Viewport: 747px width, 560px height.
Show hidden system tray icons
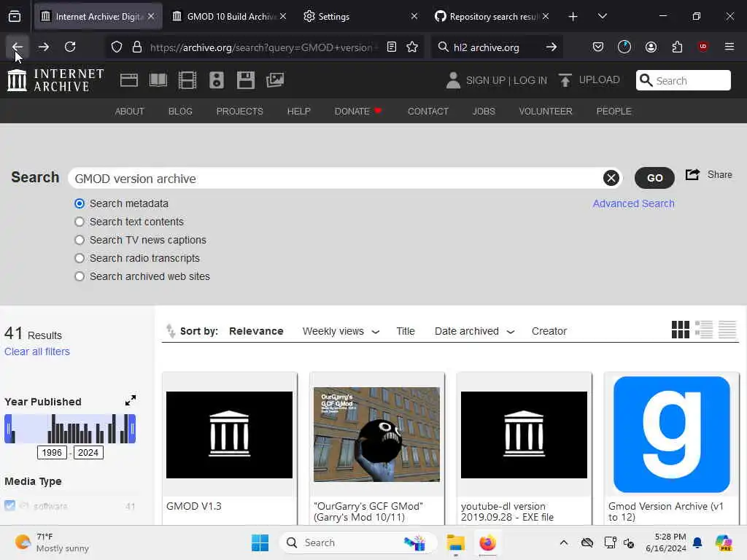[x=564, y=542]
